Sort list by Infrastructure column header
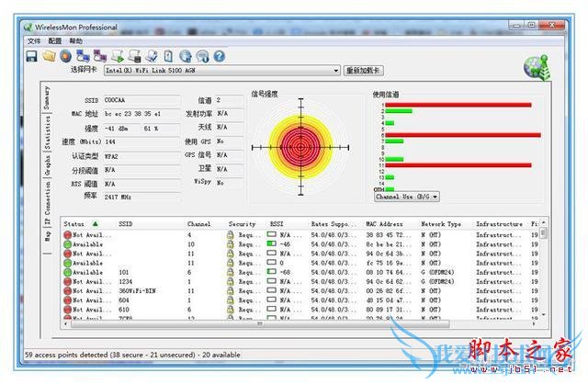This screenshot has height=384, width=588. [499, 224]
